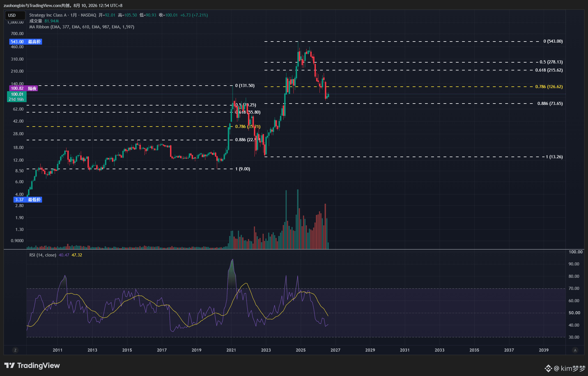588x376 pixels.
Task: Select the Strategy Inc Class A symbol title
Action: pos(48,15)
